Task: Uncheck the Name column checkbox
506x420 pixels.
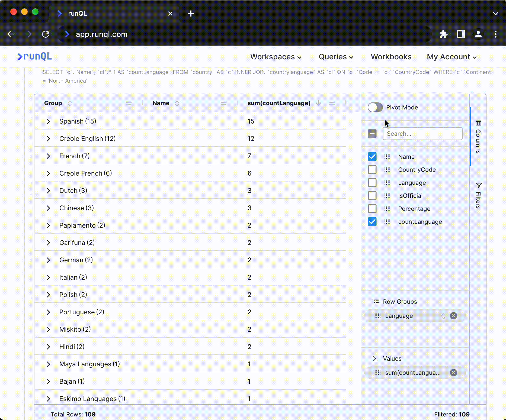Action: tap(372, 157)
